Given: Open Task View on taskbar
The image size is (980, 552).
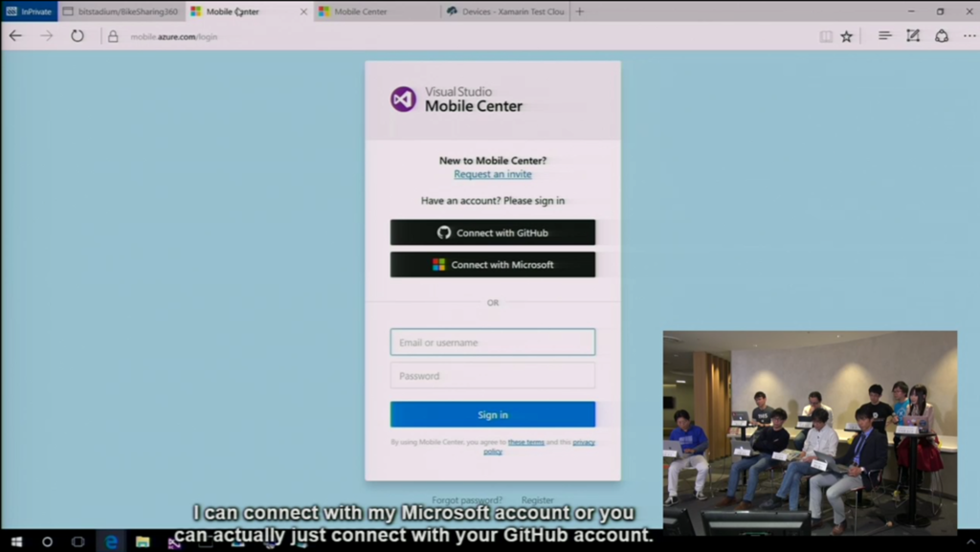Looking at the screenshot, I should pyautogui.click(x=78, y=541).
